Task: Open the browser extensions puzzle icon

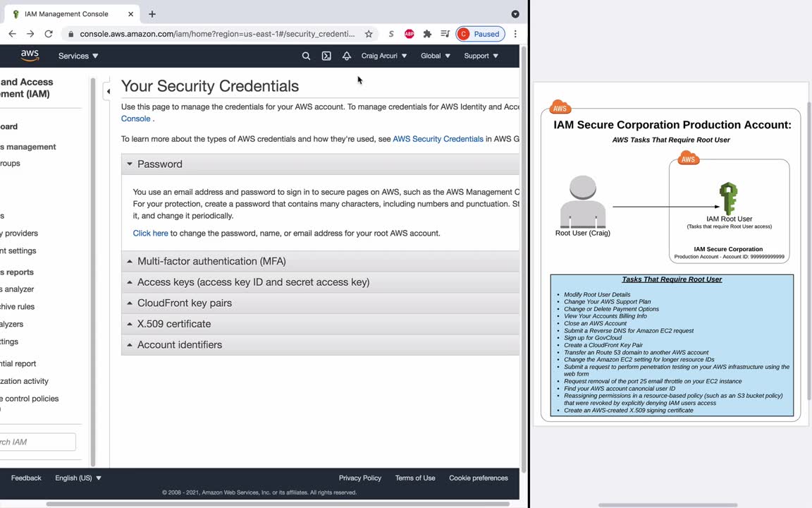Action: click(x=427, y=34)
